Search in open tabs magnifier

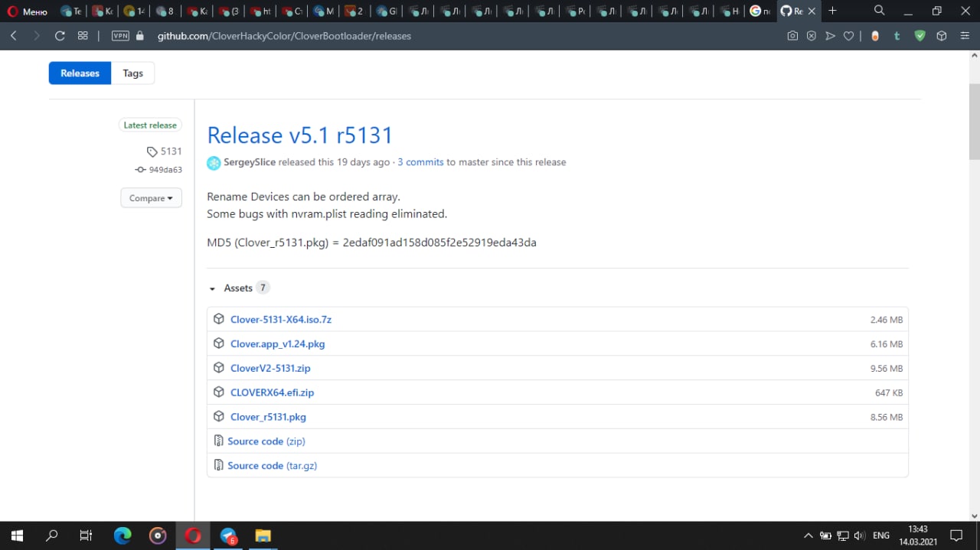point(880,11)
